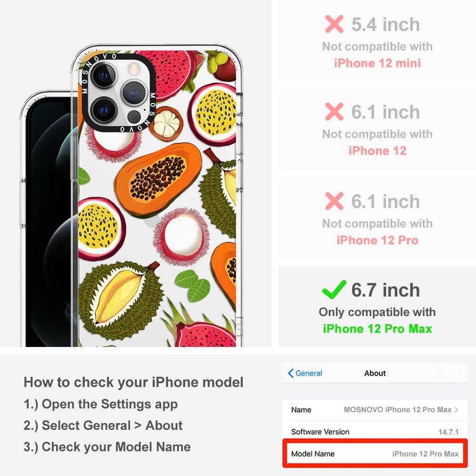Click the Software Version row
The height and width of the screenshot is (476, 476).
point(375,431)
